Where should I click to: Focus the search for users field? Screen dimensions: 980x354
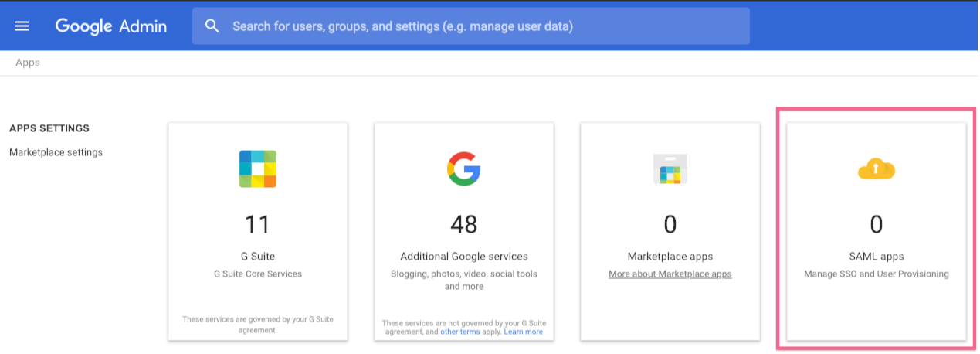coord(471,26)
